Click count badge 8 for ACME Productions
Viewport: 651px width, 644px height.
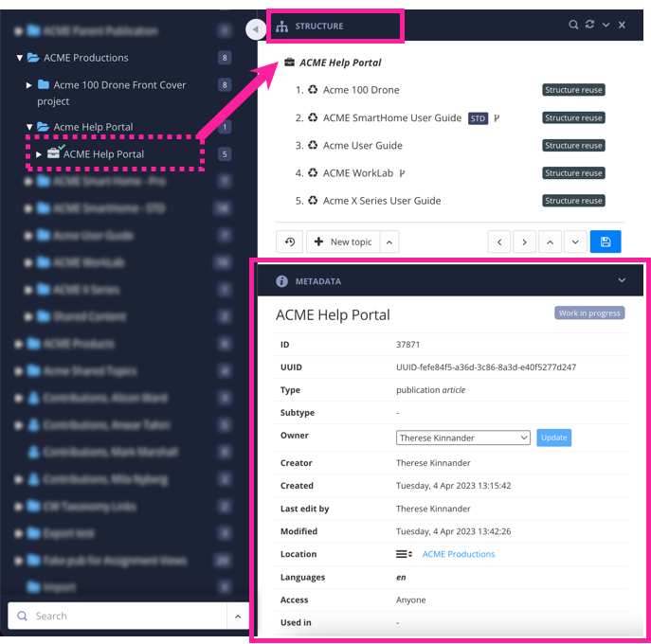(x=225, y=58)
